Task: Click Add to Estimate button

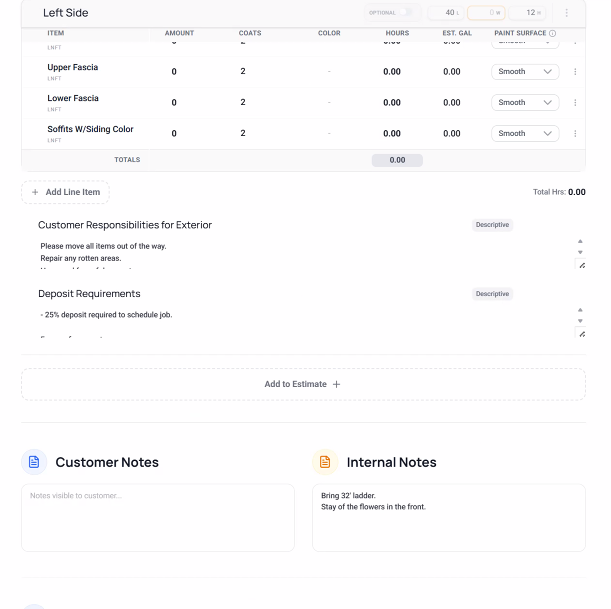Action: click(x=303, y=384)
